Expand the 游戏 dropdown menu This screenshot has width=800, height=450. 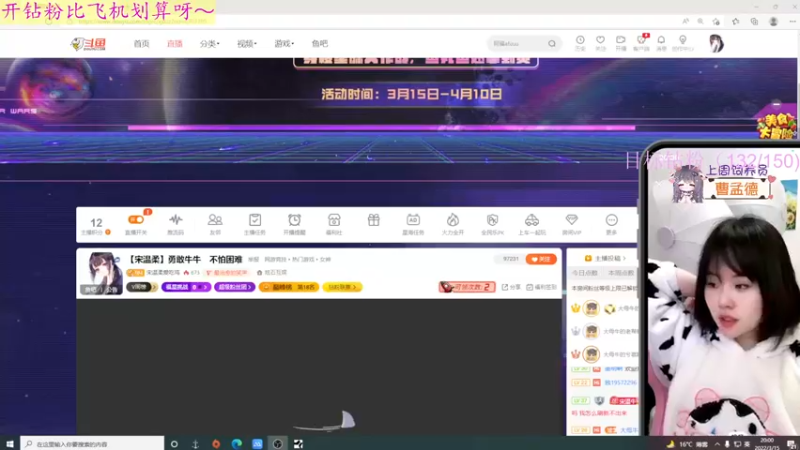pos(284,44)
